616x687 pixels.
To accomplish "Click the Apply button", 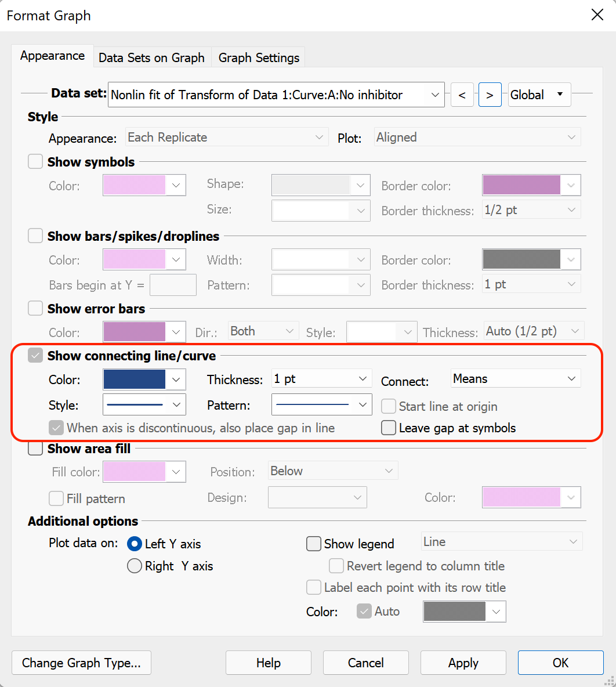I will click(x=463, y=663).
